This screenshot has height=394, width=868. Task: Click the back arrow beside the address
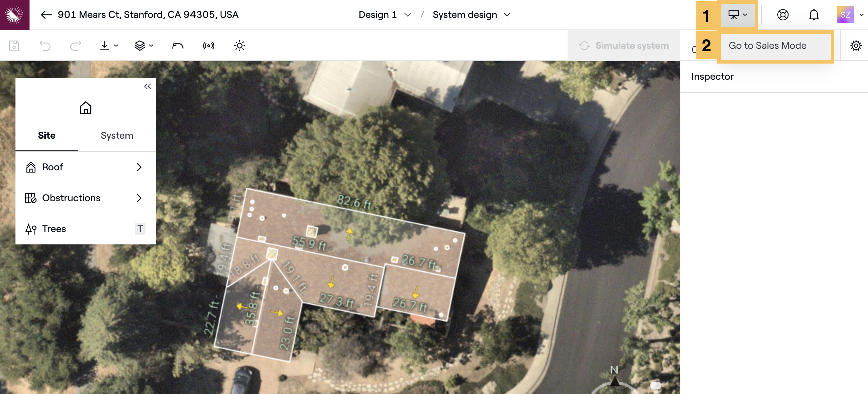tap(46, 15)
